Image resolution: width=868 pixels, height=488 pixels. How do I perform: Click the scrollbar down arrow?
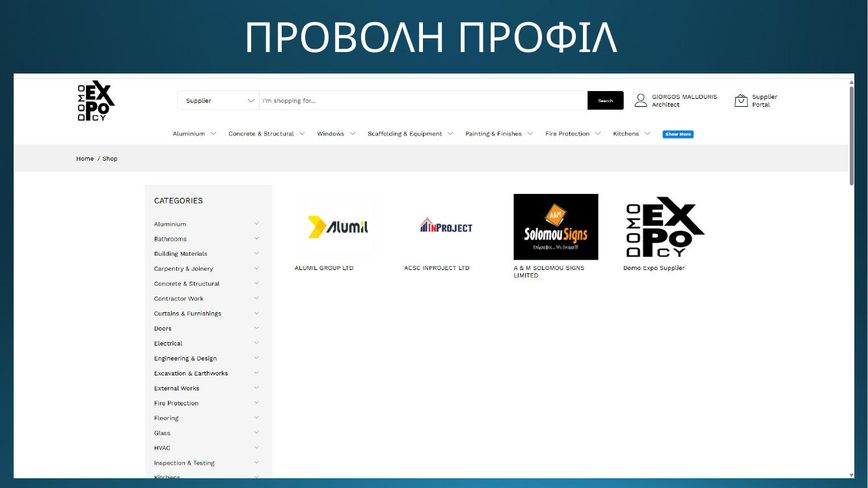851,474
